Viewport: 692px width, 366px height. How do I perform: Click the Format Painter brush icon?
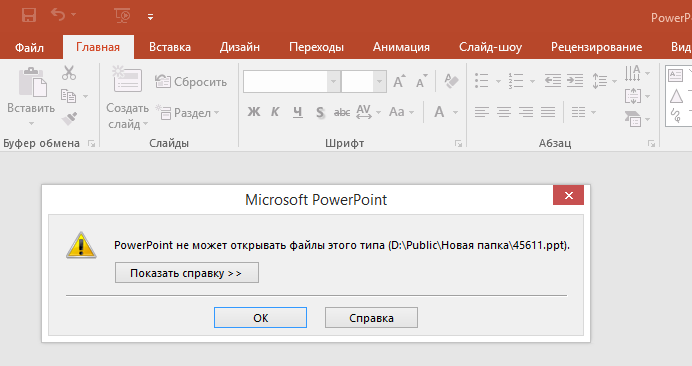69,118
